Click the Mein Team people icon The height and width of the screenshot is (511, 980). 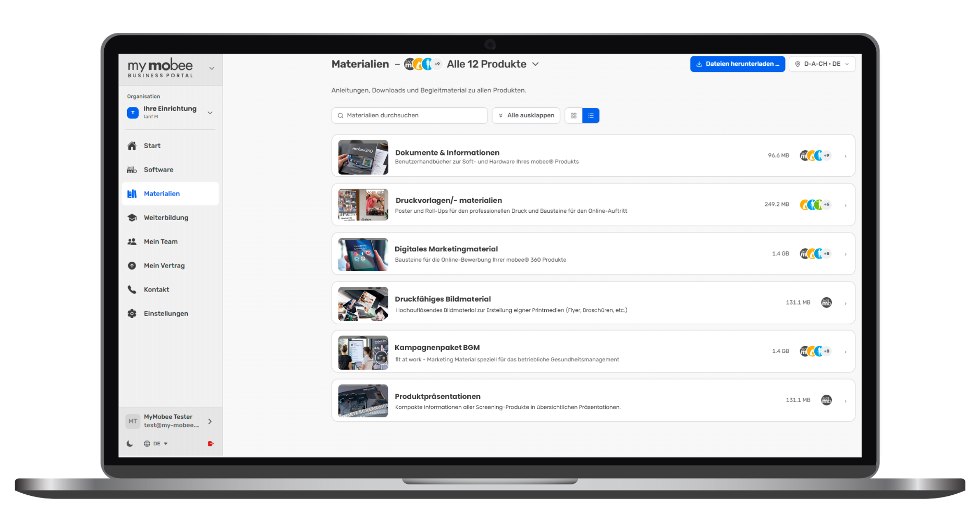point(132,241)
